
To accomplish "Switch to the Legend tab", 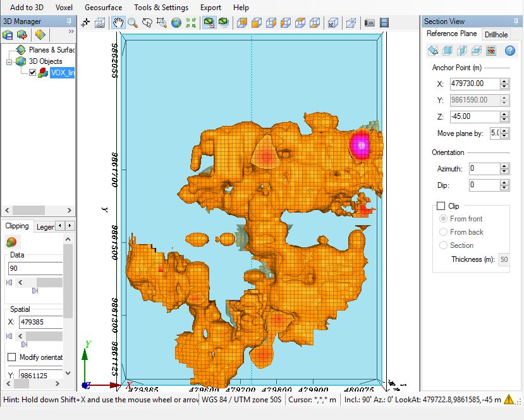I will (x=45, y=226).
